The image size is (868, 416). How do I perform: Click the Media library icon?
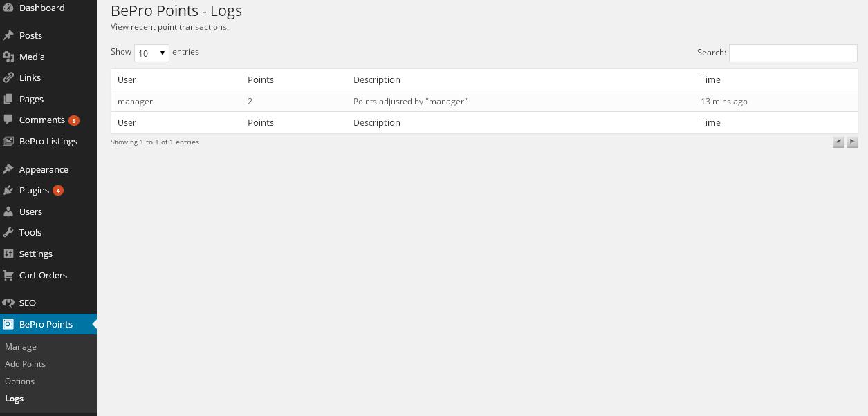tap(8, 57)
